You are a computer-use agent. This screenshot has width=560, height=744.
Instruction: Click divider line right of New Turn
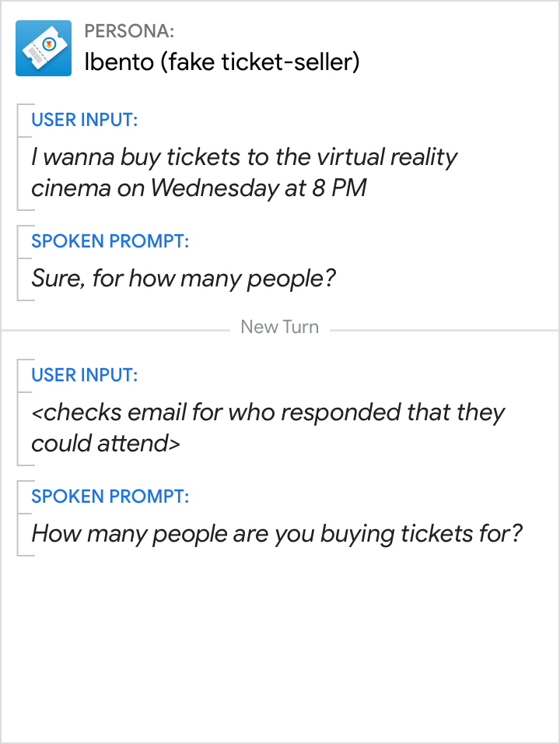click(x=443, y=330)
